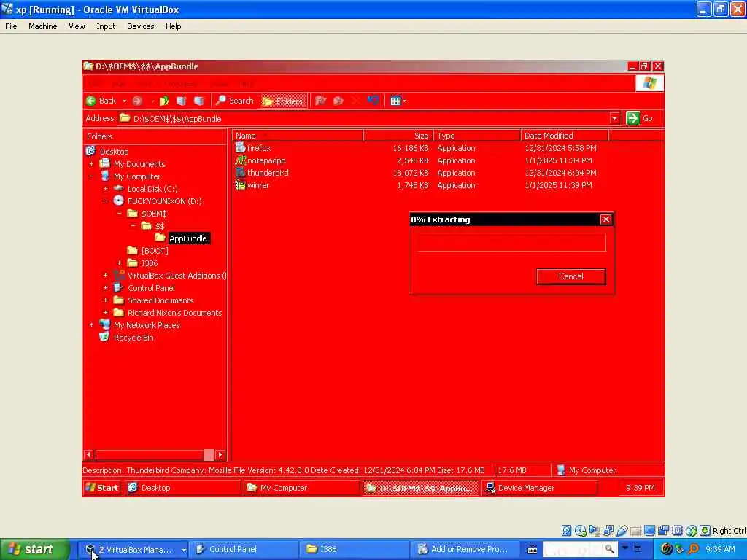Open the VirtualBox File menu
Viewport: 747px width, 560px height.
click(11, 26)
